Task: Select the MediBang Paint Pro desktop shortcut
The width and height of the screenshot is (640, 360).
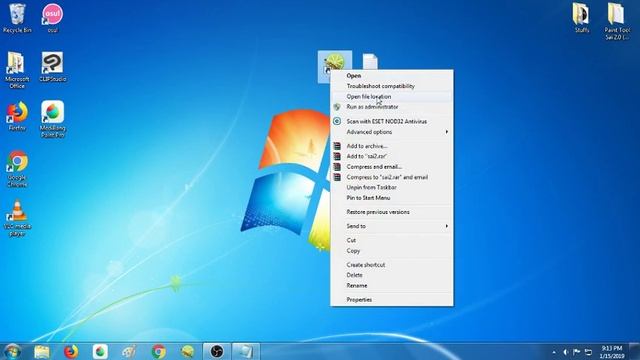Action: coord(52,119)
